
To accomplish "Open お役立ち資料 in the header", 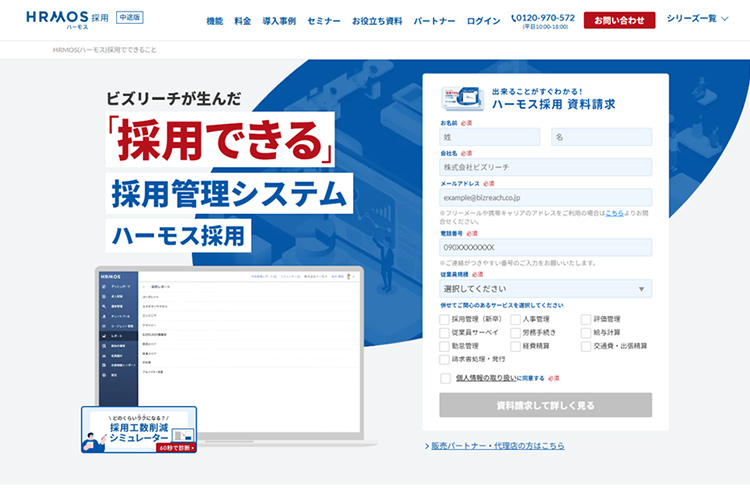I will tap(377, 21).
